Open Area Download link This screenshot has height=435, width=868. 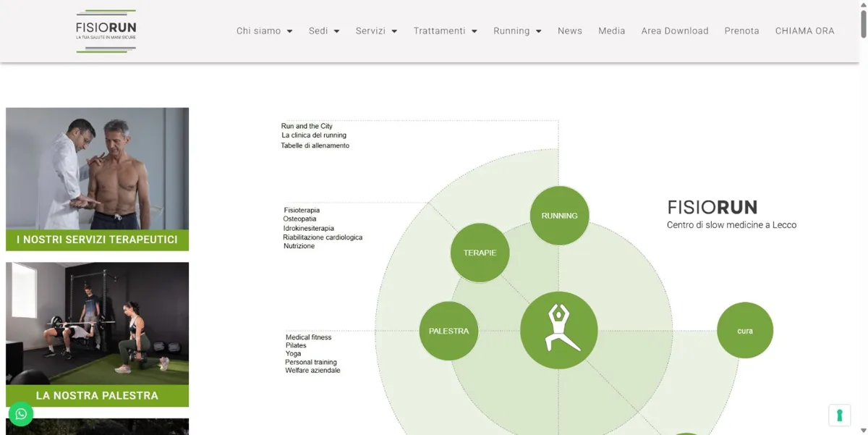coord(675,31)
